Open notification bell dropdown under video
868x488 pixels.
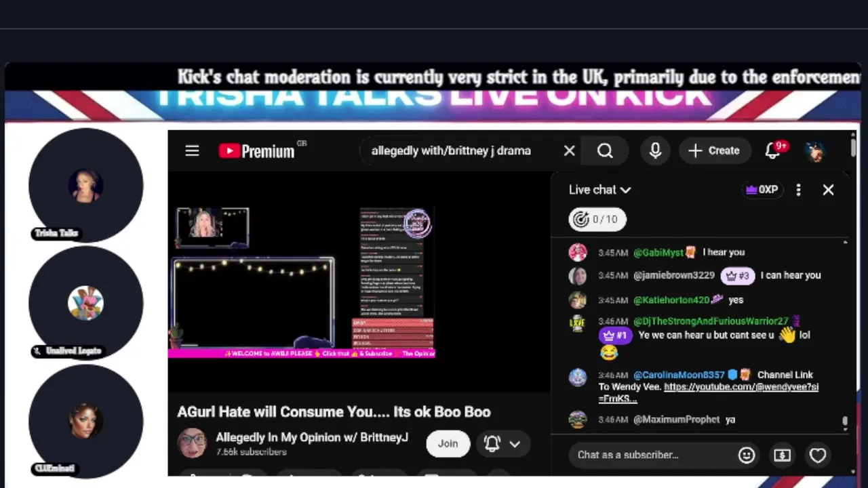coord(502,444)
